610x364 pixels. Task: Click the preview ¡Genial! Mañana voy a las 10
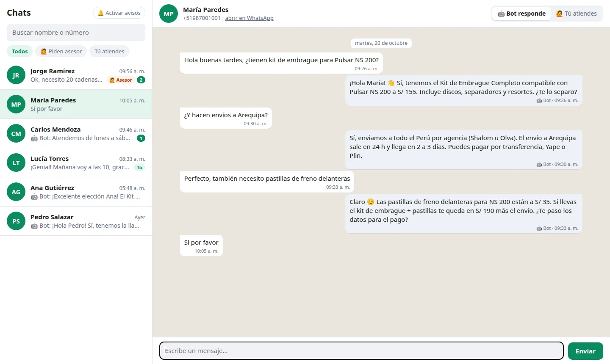coord(80,167)
